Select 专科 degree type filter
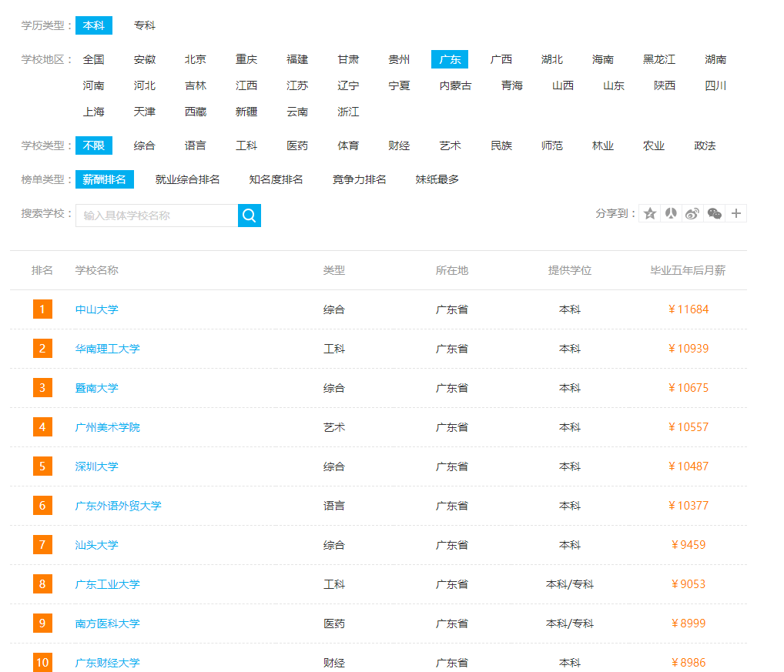Screen dimensions: 784x672 tap(145, 25)
